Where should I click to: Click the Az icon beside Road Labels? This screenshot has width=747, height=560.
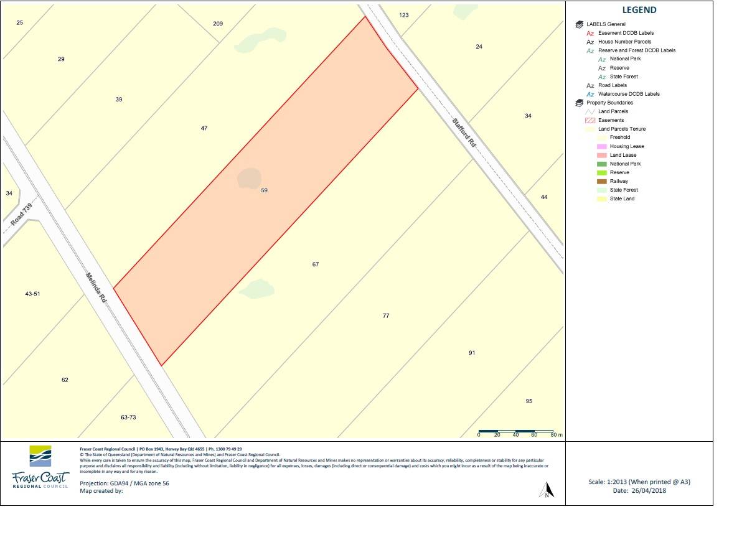click(590, 85)
